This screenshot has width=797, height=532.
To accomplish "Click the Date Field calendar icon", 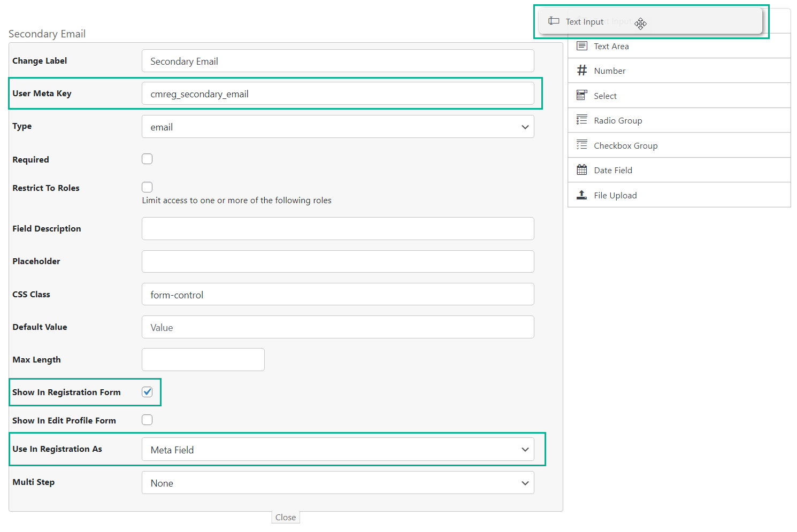I will pyautogui.click(x=582, y=170).
